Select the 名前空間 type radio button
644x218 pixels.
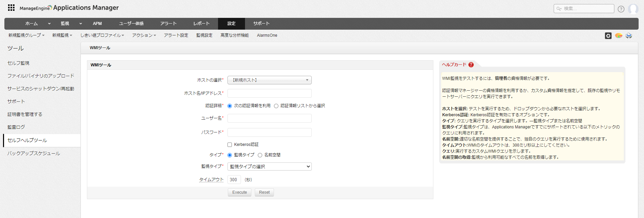(260, 155)
